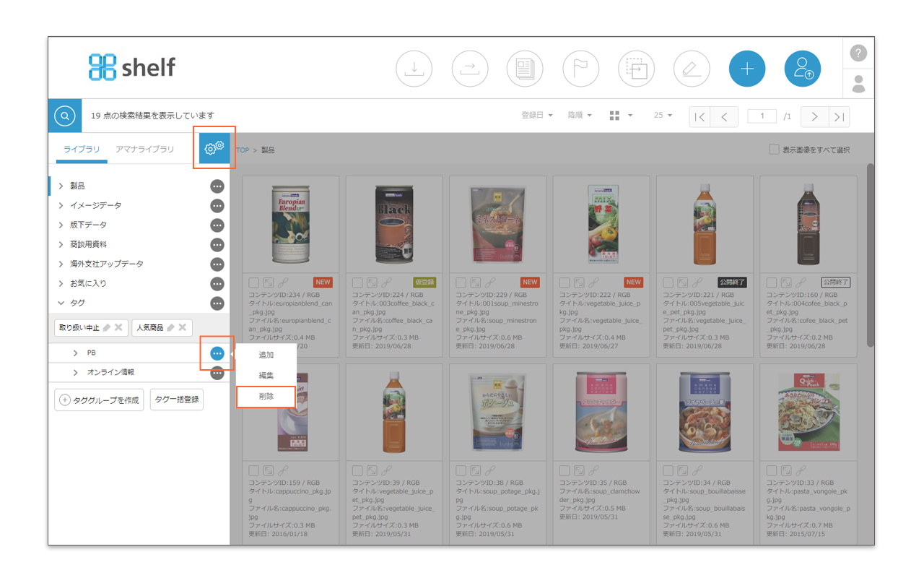Screen dimensions: 924x578
Task: Click the blue user upload icon
Action: [x=803, y=69]
